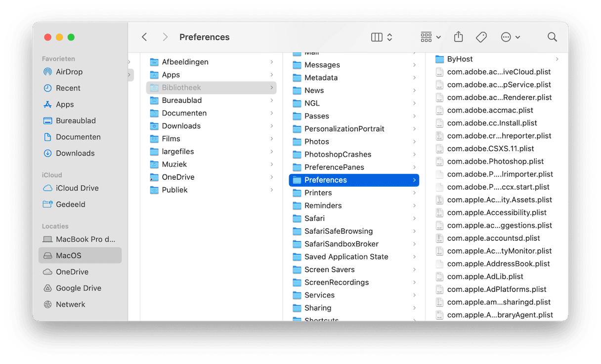Open the Group By grid dropdown
Viewport: 601px width, 364px height.
pos(430,37)
